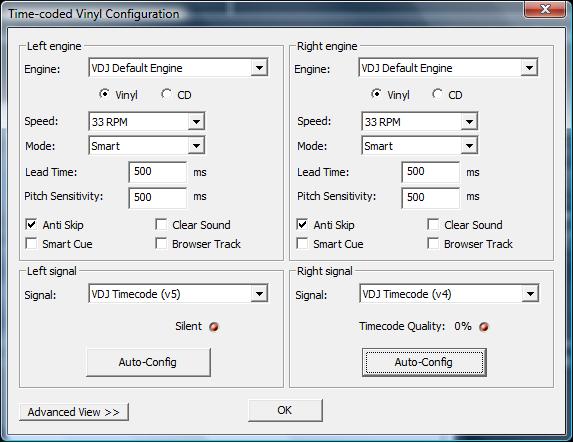
Task: Open Right signal Signal dropdown
Action: tap(449, 294)
